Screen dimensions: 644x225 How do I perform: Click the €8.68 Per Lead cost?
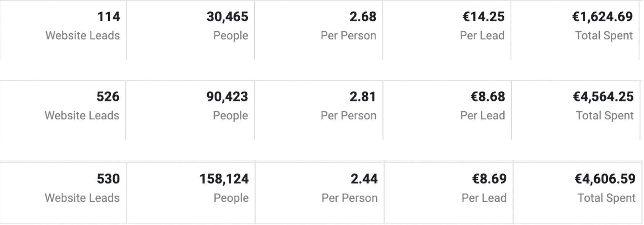pyautogui.click(x=488, y=97)
